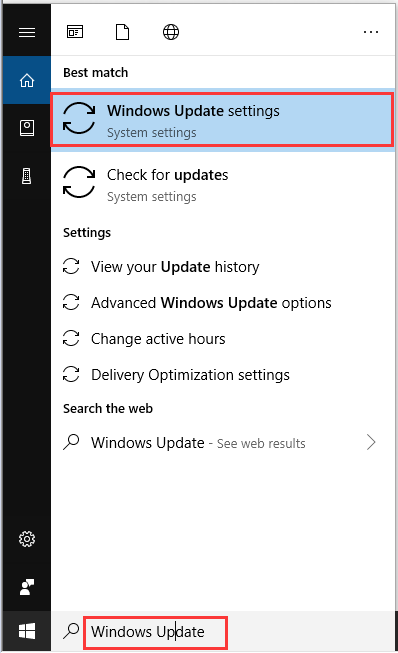Open View your Update history
Viewport: 398px width, 653px height.
223,267
